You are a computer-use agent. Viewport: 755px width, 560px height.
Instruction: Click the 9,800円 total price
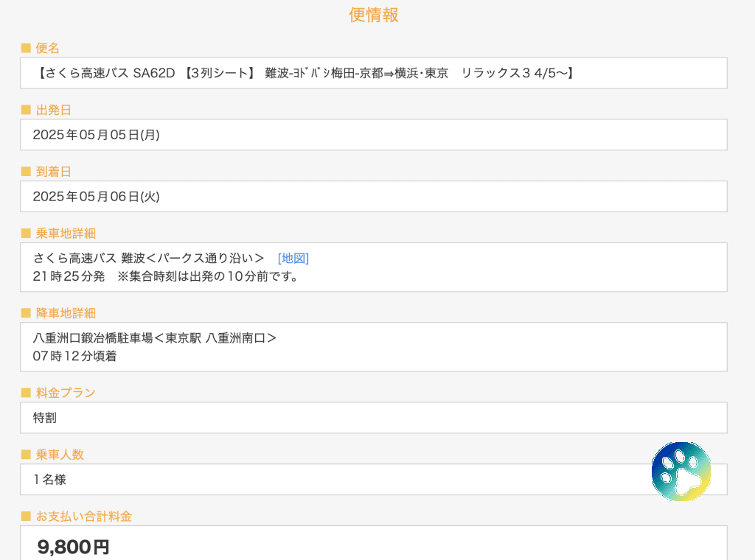coord(73,547)
